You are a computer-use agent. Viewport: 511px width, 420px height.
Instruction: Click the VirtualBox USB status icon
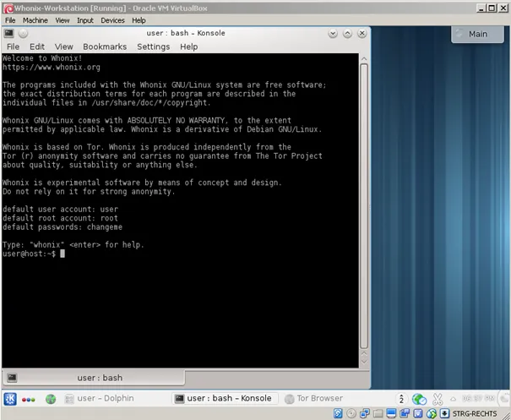pos(418,413)
